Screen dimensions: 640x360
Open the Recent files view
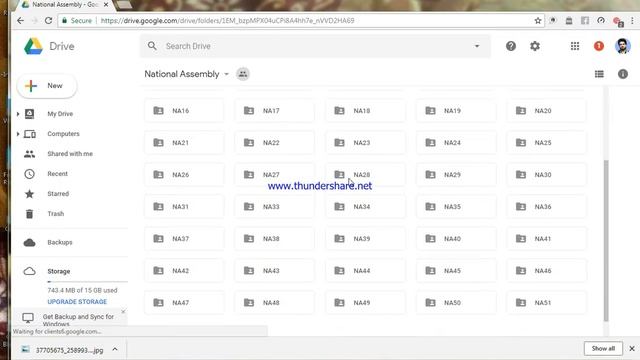point(58,174)
